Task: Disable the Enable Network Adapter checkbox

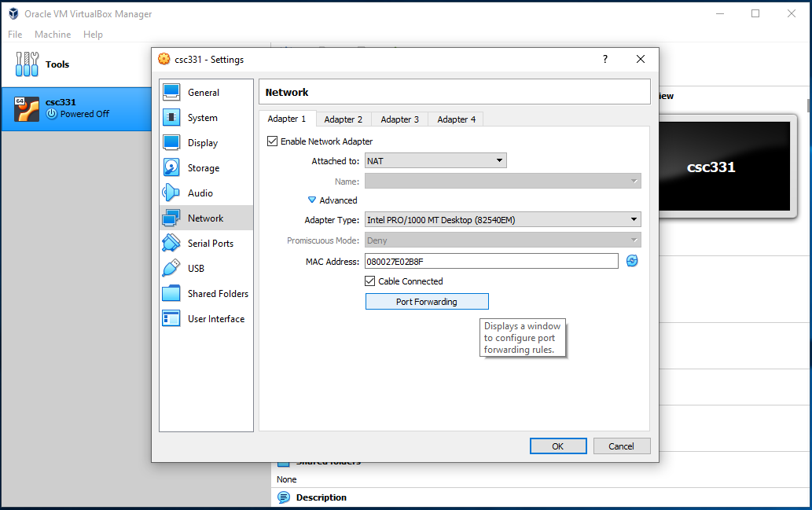Action: pyautogui.click(x=273, y=141)
